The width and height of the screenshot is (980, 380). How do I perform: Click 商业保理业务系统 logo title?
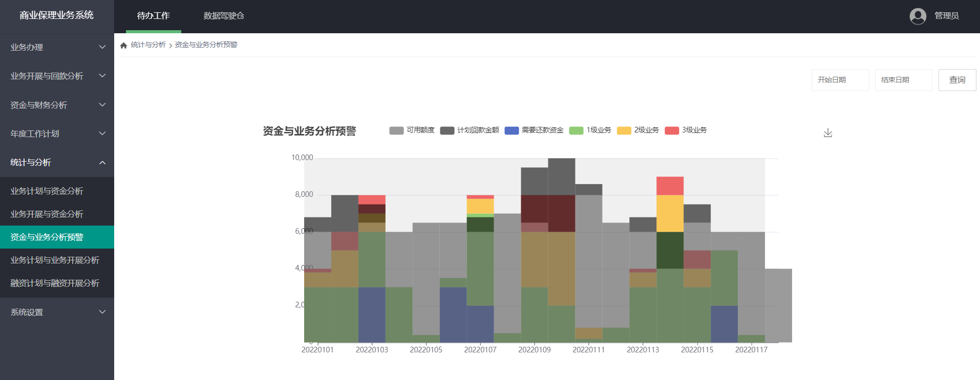point(57,15)
